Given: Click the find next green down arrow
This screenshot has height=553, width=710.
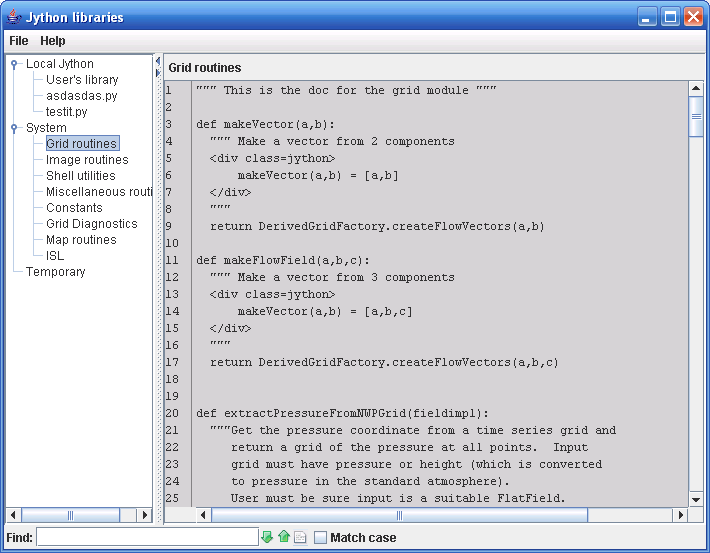Looking at the screenshot, I should 267,537.
